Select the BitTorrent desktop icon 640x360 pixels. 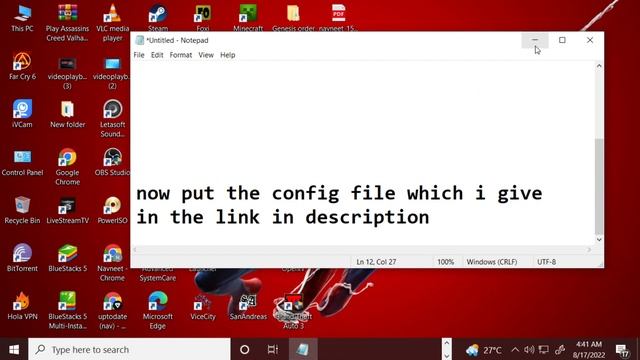point(22,258)
